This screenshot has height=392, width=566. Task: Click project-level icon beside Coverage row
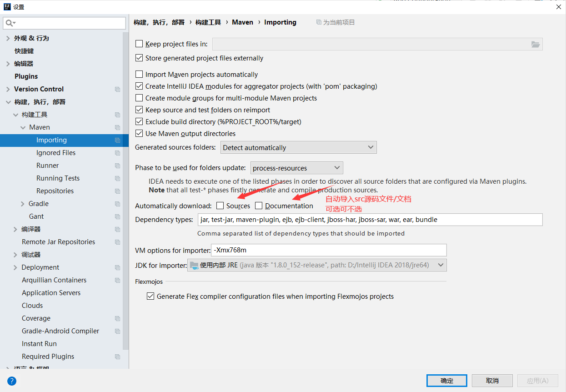click(x=117, y=318)
